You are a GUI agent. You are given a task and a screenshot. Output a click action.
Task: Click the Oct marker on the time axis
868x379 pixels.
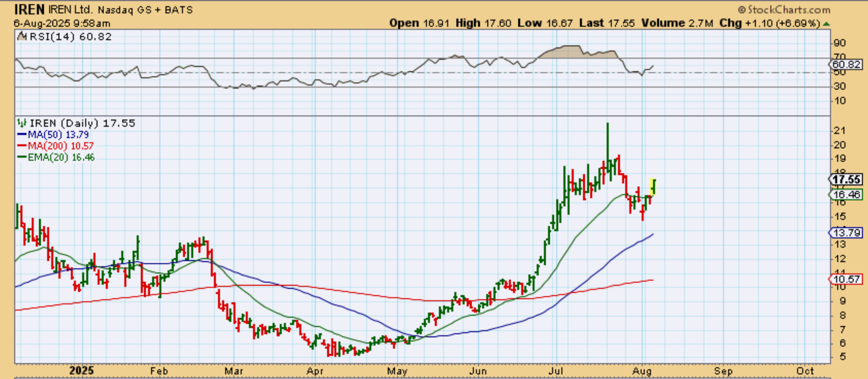(x=805, y=371)
